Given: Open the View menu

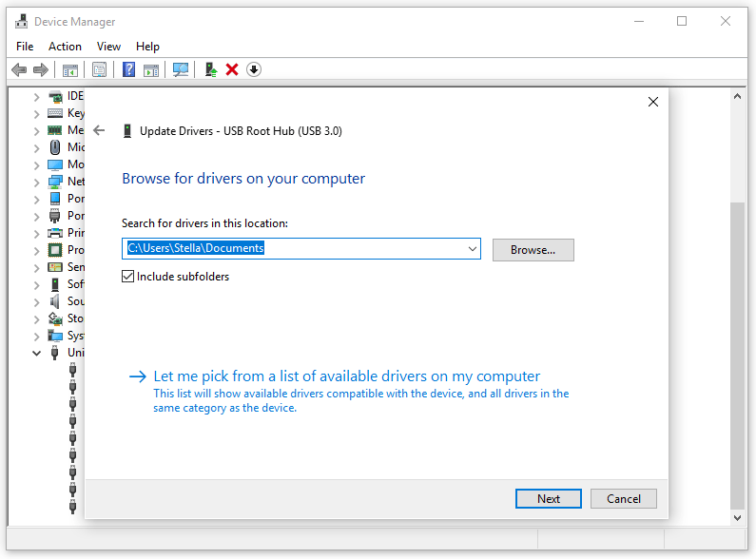Looking at the screenshot, I should pyautogui.click(x=108, y=46).
